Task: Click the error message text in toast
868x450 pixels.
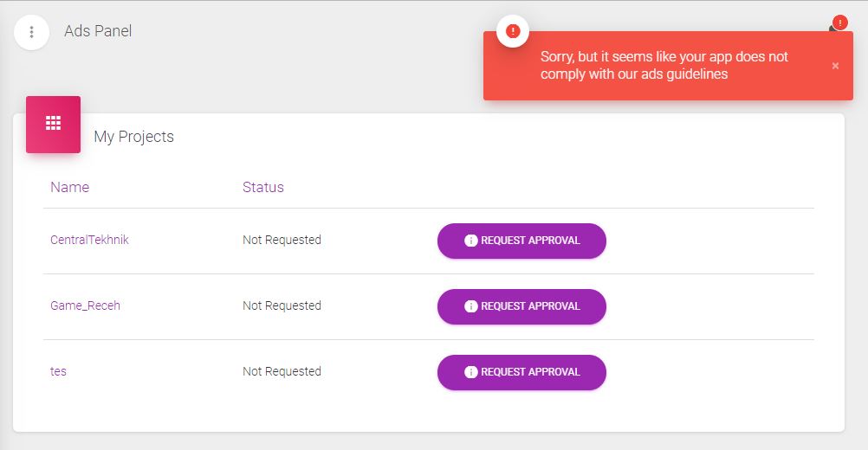Action: (x=664, y=65)
